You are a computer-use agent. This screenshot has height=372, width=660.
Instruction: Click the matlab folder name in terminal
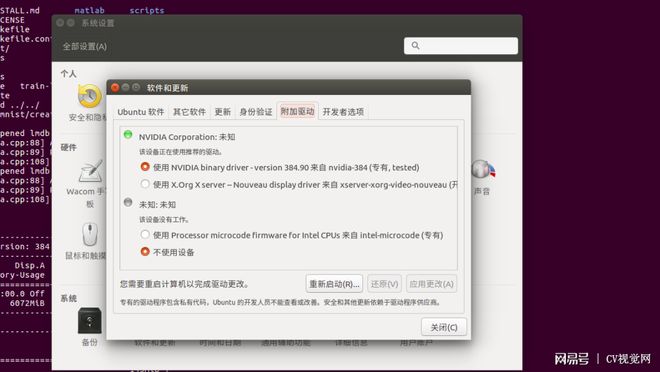tap(90, 11)
